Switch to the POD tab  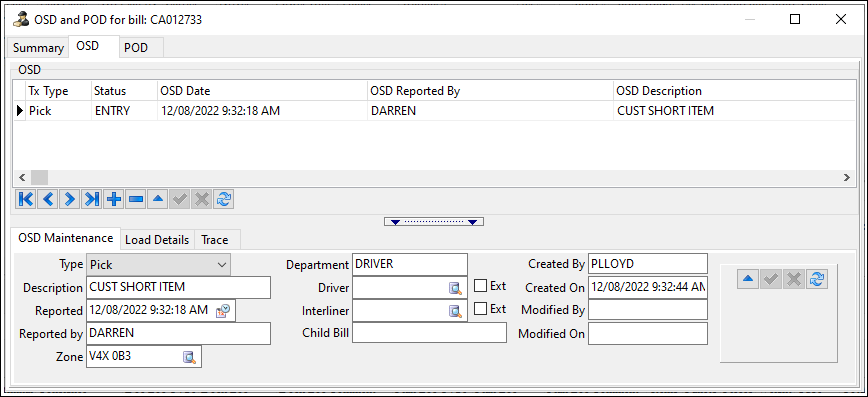click(x=136, y=48)
